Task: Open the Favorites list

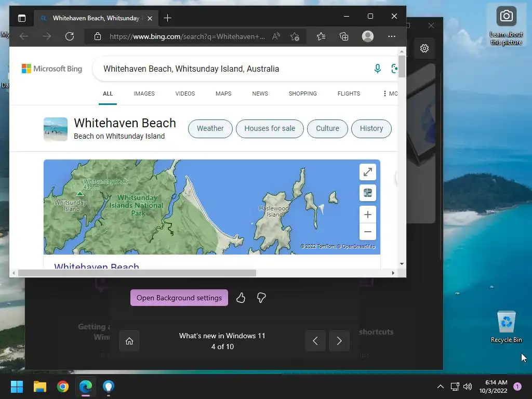Action: point(321,36)
